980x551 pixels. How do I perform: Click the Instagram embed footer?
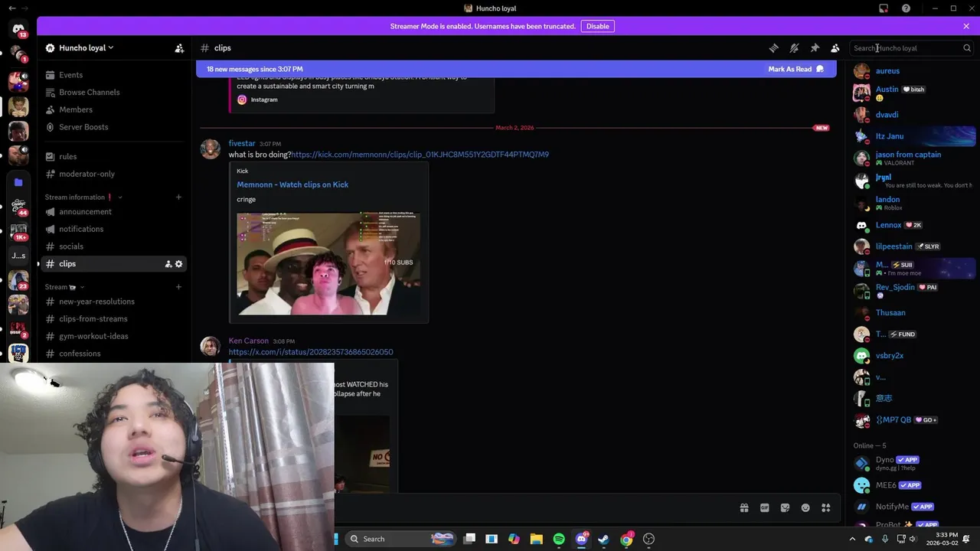click(x=257, y=99)
